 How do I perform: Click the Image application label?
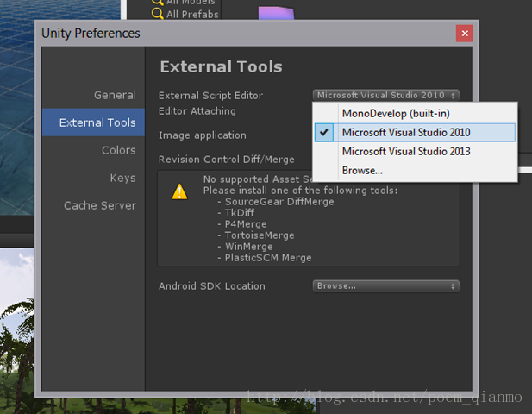[203, 135]
